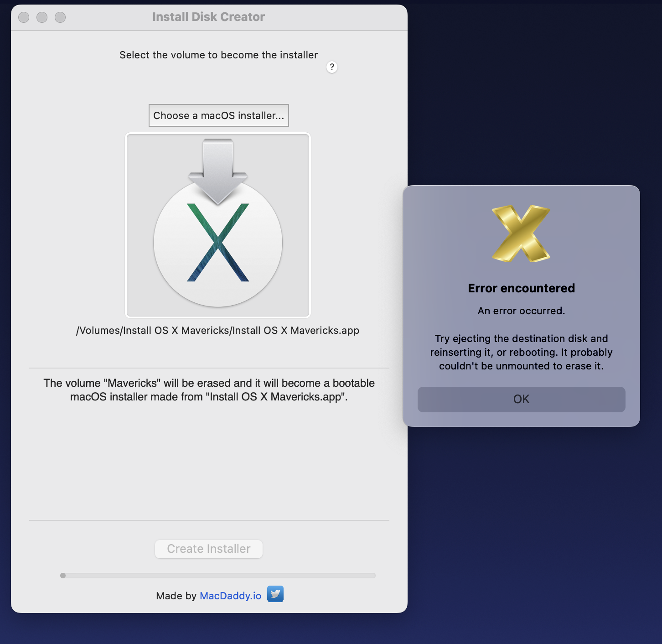This screenshot has height=644, width=662.
Task: Click Choose a macOS installer button
Action: point(219,115)
